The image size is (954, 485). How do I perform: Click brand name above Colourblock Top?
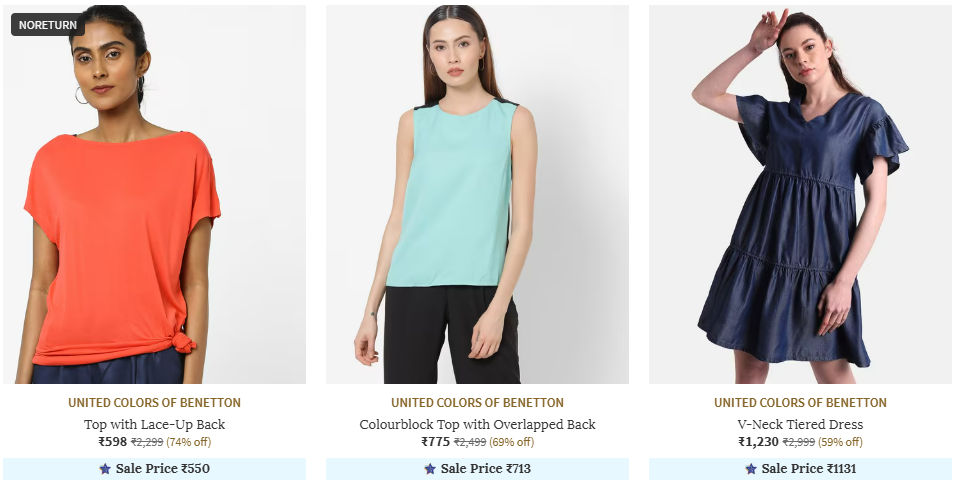click(x=477, y=402)
